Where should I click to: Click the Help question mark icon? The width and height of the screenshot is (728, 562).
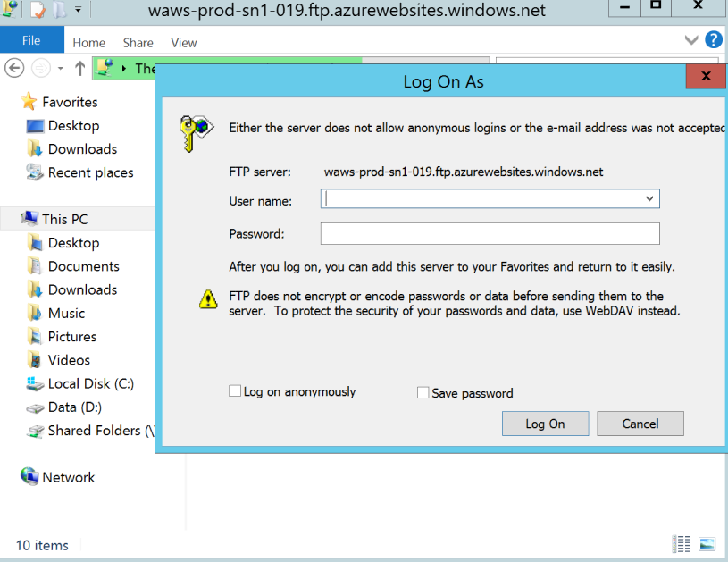pos(713,40)
